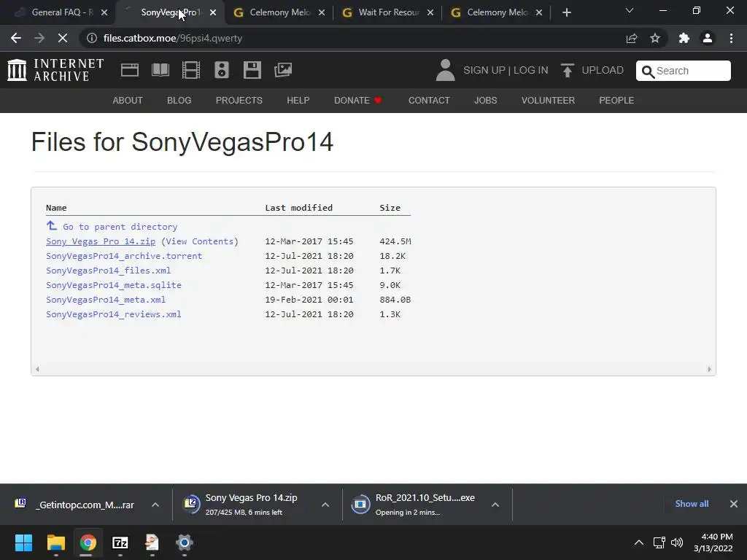Open Chrome profile icon
Viewport: 747px width, 560px height.
pyautogui.click(x=708, y=38)
